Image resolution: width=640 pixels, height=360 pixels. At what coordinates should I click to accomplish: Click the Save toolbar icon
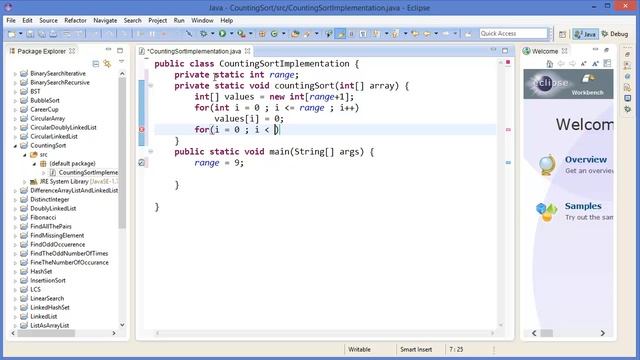[x=30, y=34]
